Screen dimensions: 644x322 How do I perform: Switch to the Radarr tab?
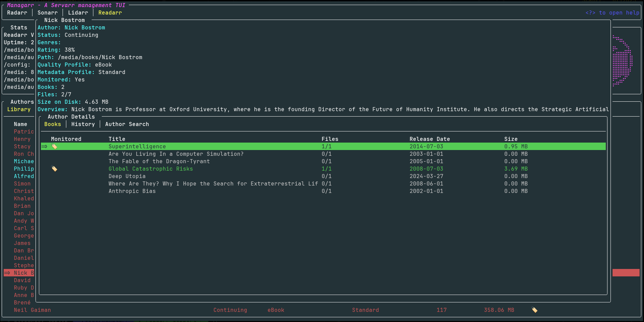point(17,13)
